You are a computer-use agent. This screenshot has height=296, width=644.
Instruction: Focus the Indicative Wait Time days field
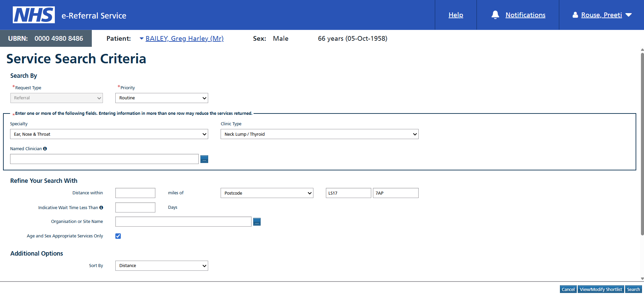coord(135,207)
